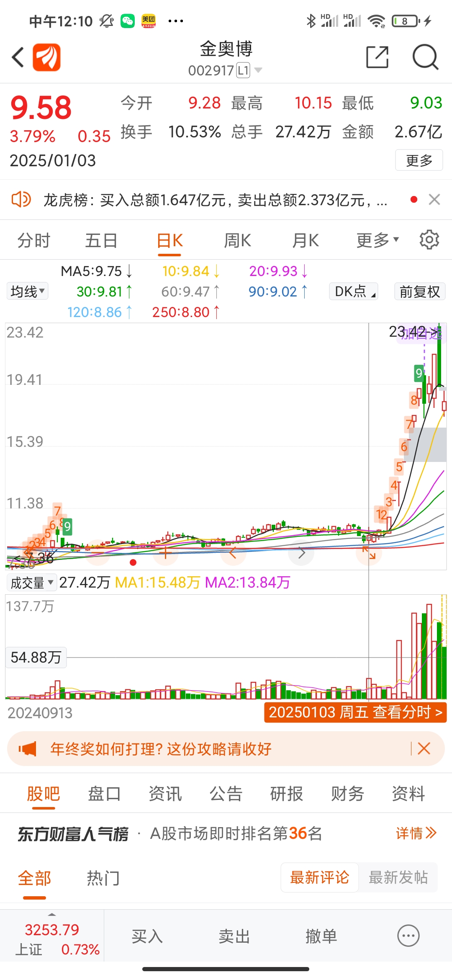Screen dimensions: 452x980
Task: Open the share export icon
Action: pos(377,57)
